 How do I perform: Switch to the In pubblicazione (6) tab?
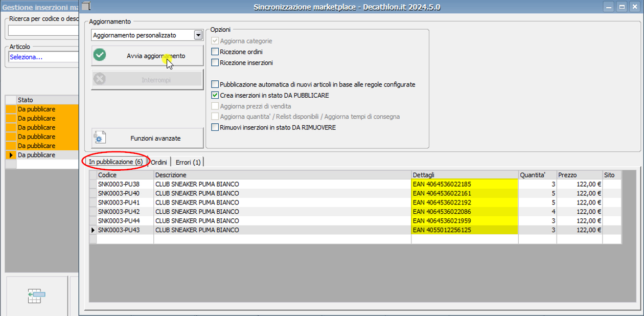[116, 162]
